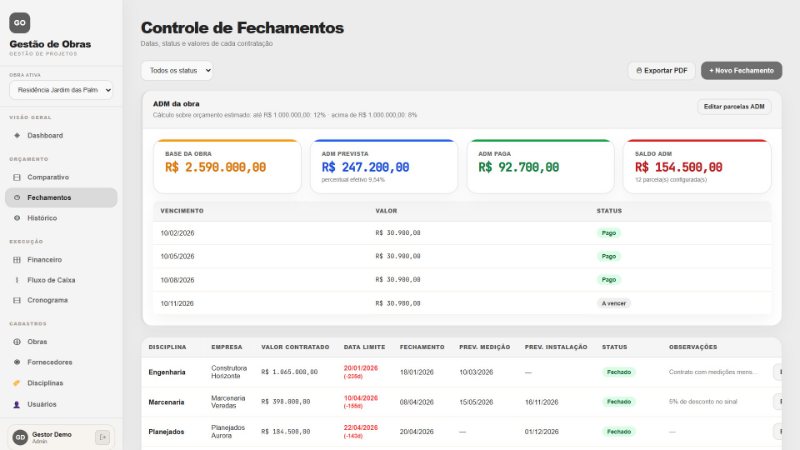The image size is (800, 450).
Task: Open the Cronograma section
Action: (x=61, y=301)
